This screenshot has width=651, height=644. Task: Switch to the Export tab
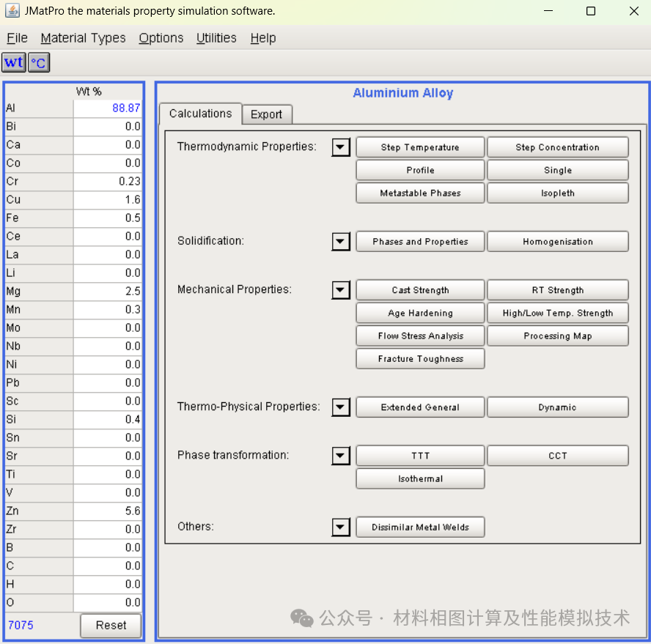point(267,114)
